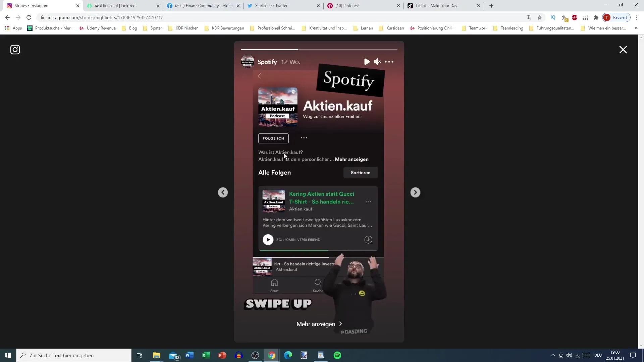644x362 pixels.
Task: Open the story three-dot options menu
Action: tap(389, 62)
